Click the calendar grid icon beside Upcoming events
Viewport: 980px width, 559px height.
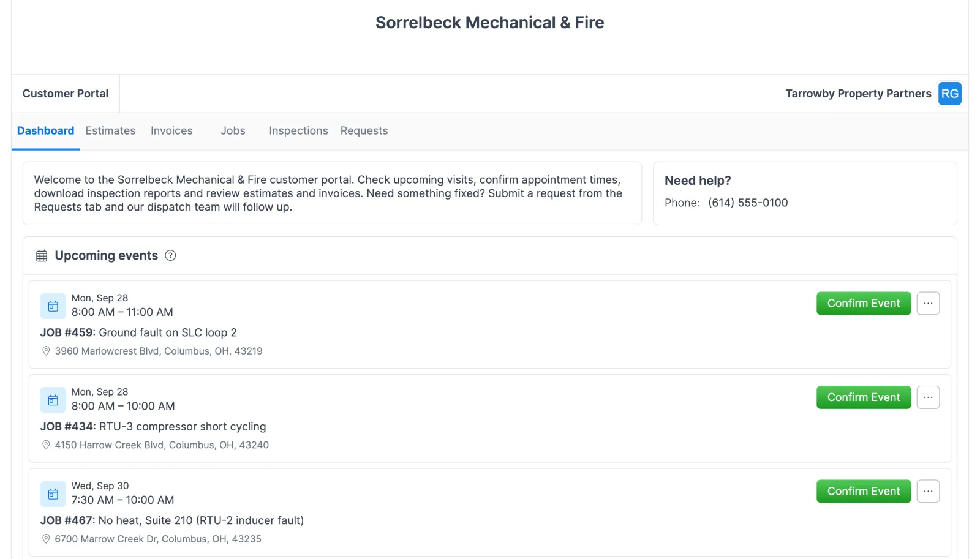coord(42,256)
